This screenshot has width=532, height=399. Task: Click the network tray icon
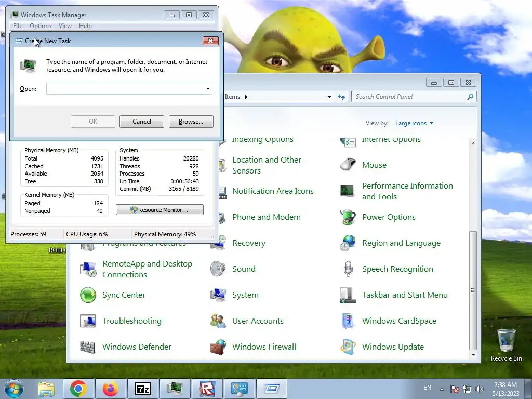(x=467, y=389)
